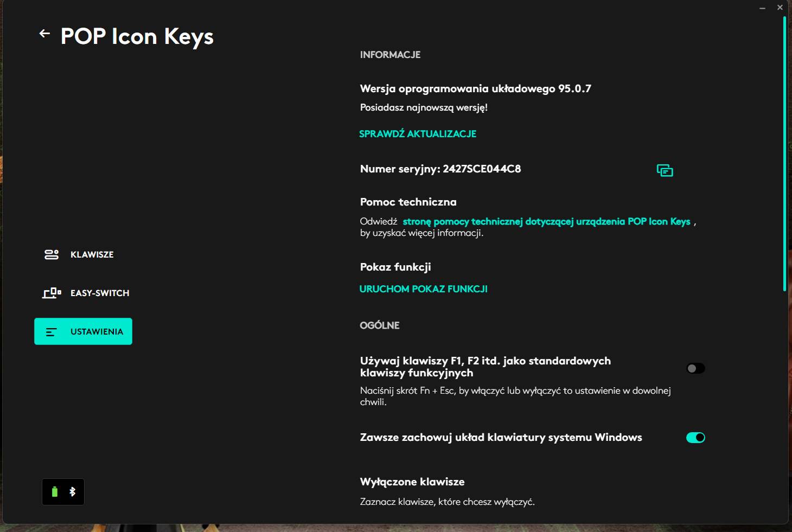
Task: Click the EASY-SWITCH devices icon
Action: (52, 293)
